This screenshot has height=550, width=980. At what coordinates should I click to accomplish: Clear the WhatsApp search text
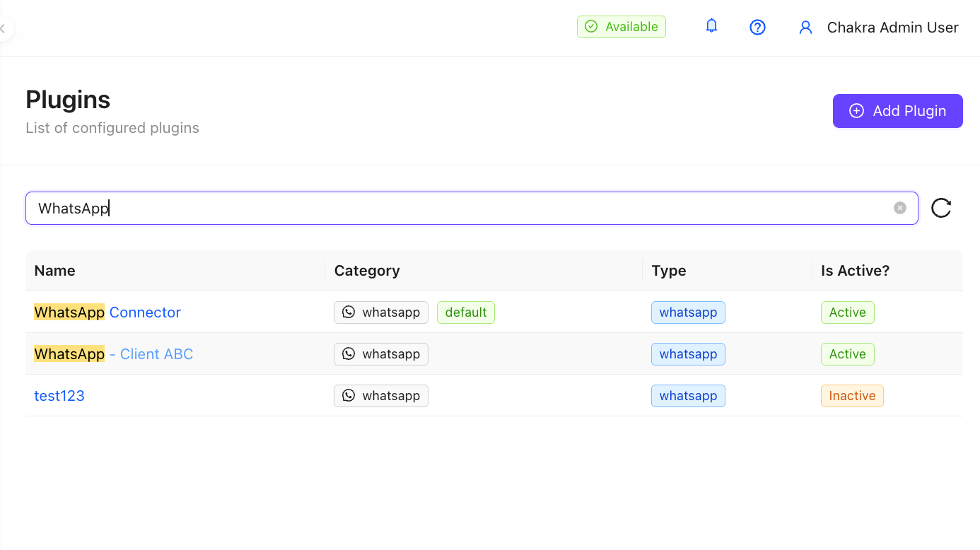(x=899, y=207)
